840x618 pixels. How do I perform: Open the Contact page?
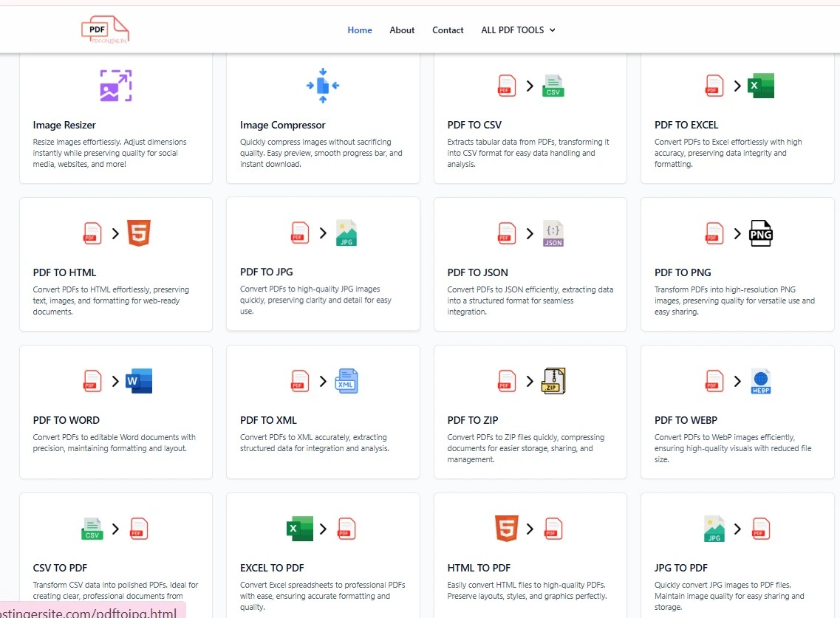pos(448,30)
